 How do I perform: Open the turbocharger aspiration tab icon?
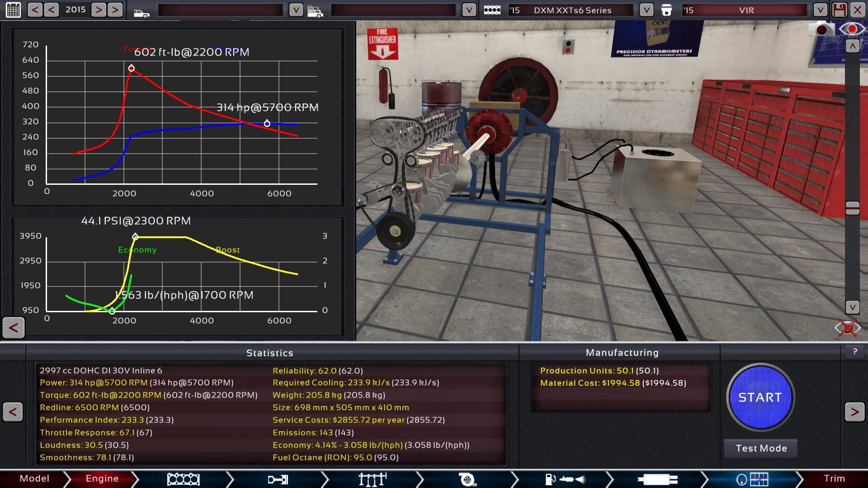point(467,479)
